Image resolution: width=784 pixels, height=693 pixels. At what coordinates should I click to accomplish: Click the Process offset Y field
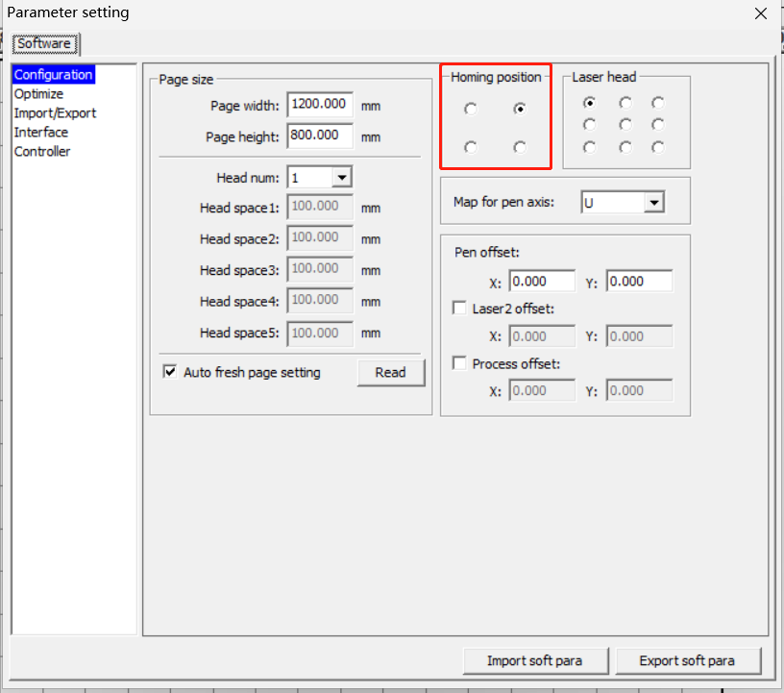[x=640, y=390]
